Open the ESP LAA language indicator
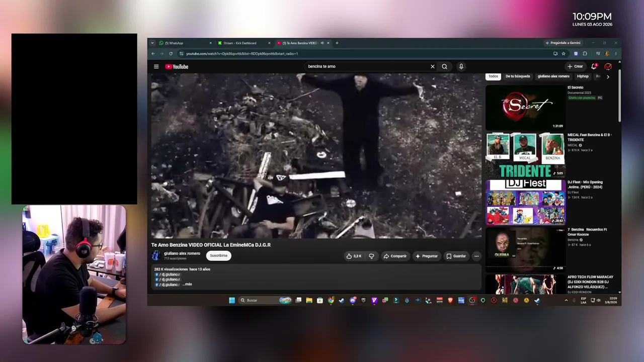This screenshot has height=362, width=644. [x=583, y=300]
